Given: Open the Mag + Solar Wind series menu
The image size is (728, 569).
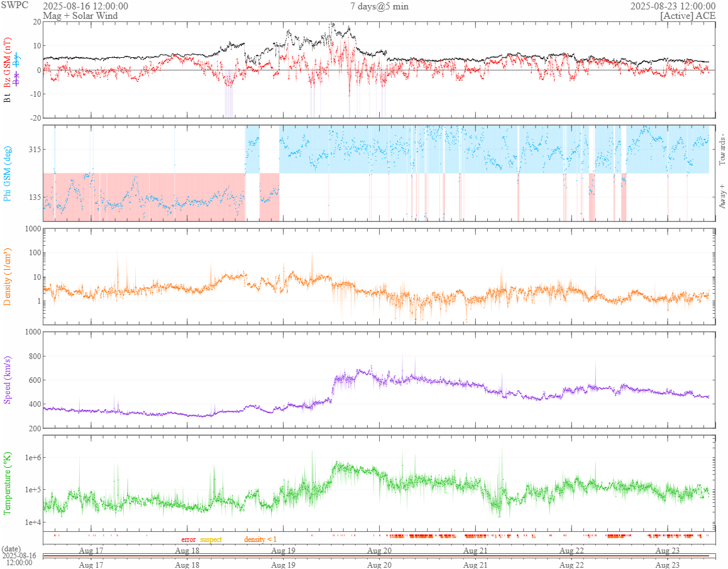Looking at the screenshot, I should (x=80, y=15).
